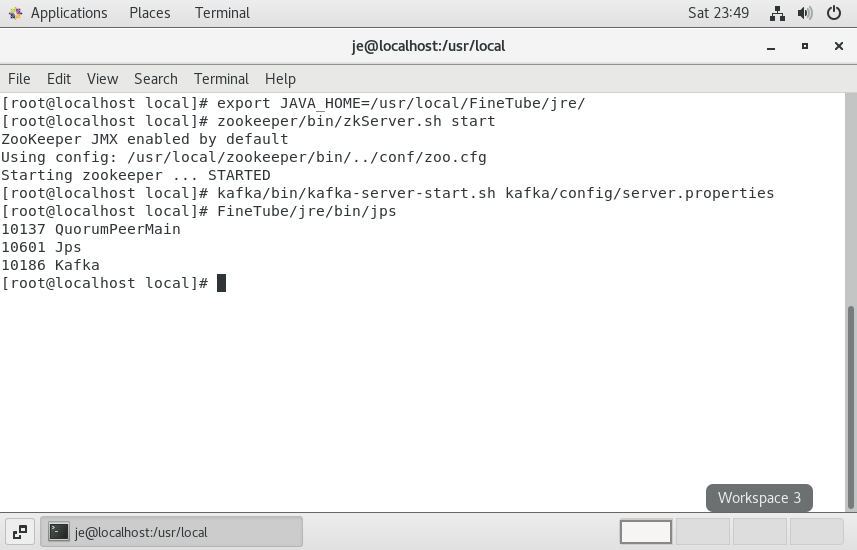Screen dimensions: 857x550
Task: Click the volume speaker icon
Action: click(x=805, y=14)
